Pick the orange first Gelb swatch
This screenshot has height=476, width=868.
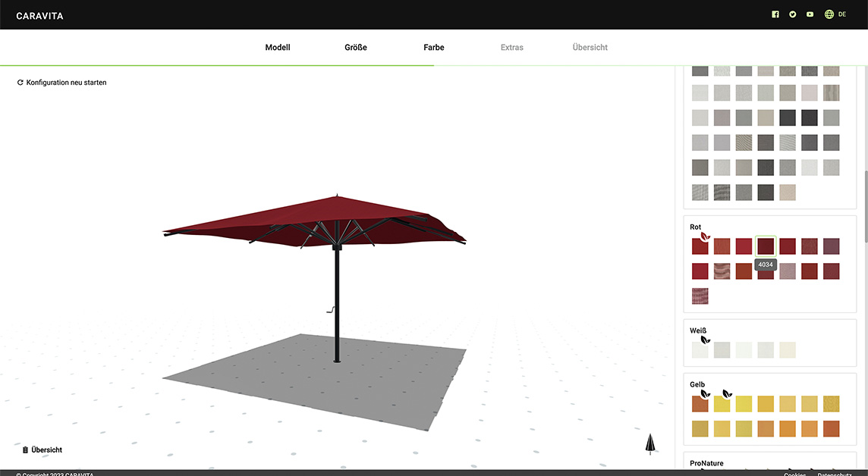[x=700, y=403]
